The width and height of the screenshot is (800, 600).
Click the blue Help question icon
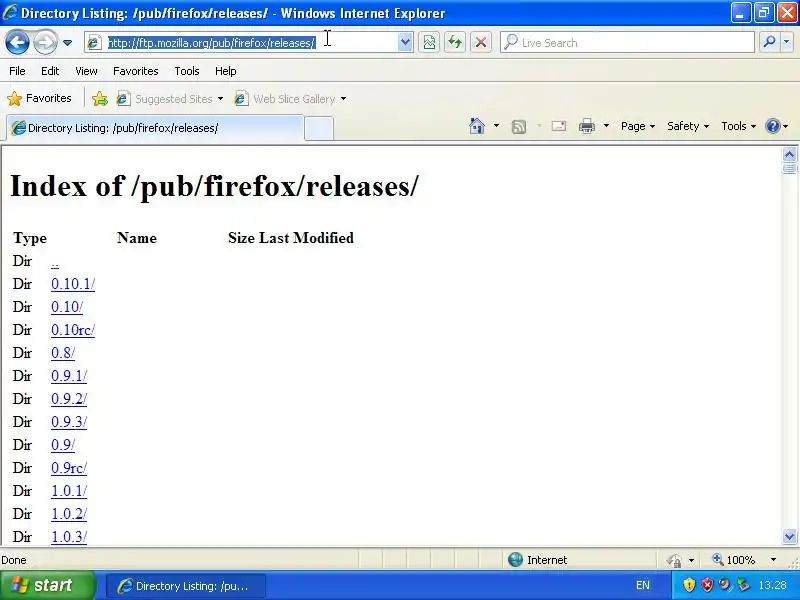tap(773, 126)
